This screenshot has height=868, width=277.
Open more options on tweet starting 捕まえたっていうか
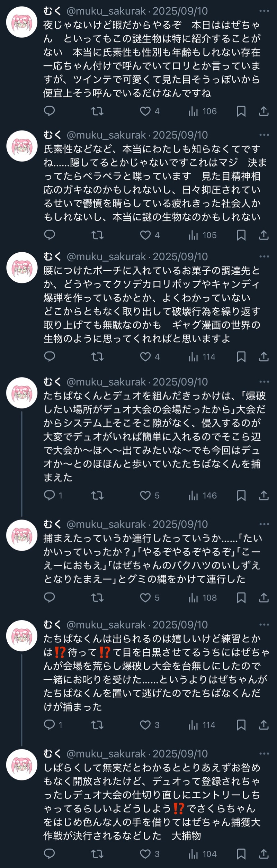(264, 524)
